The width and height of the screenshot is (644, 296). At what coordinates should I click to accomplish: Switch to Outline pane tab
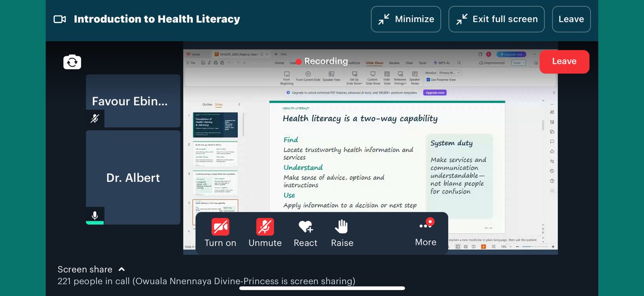[x=207, y=105]
